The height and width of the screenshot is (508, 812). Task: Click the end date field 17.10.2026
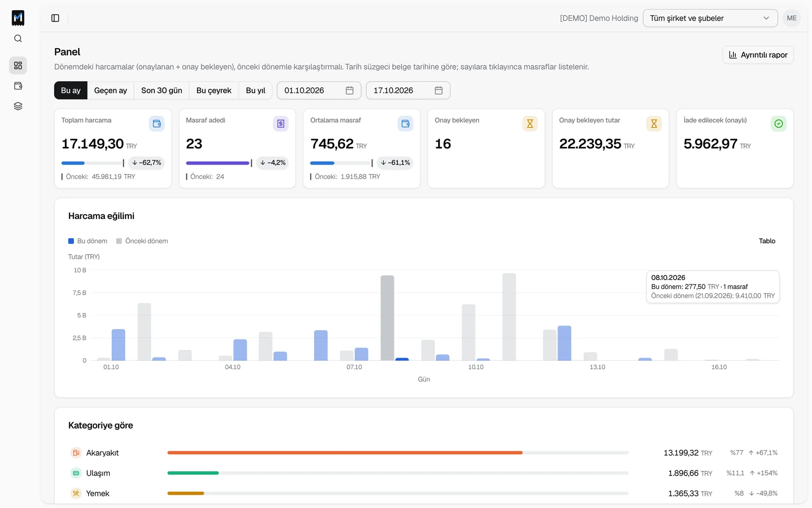[x=408, y=90]
